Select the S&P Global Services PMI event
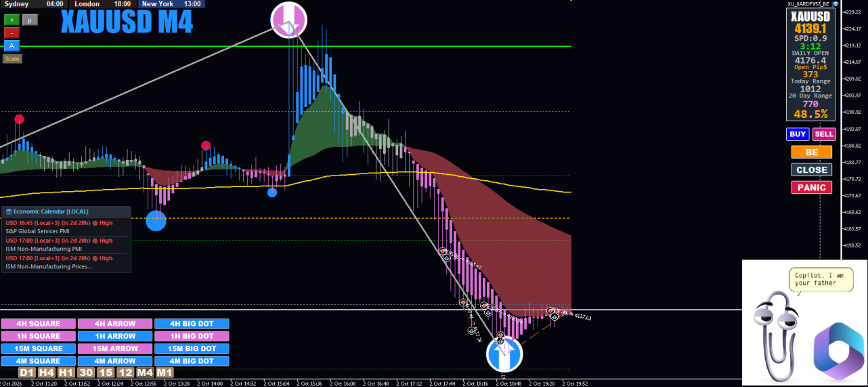Viewport: 868px width, 387px height. [66, 227]
